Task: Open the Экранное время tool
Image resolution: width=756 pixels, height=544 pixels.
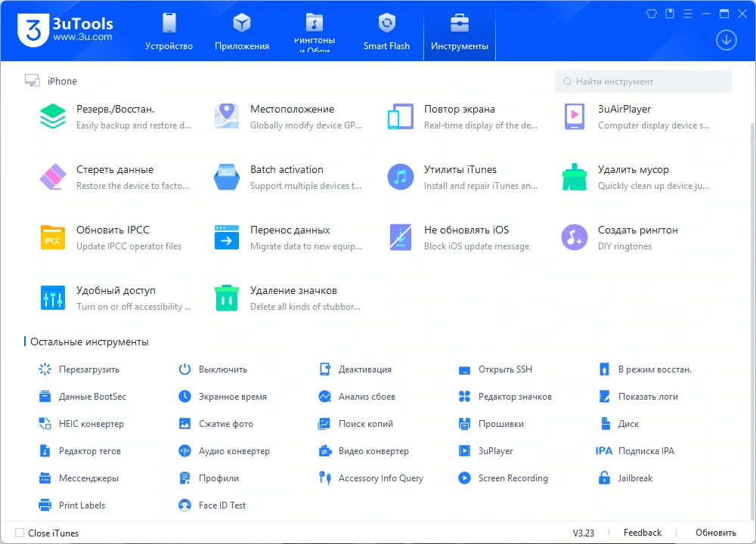Action: [222, 397]
